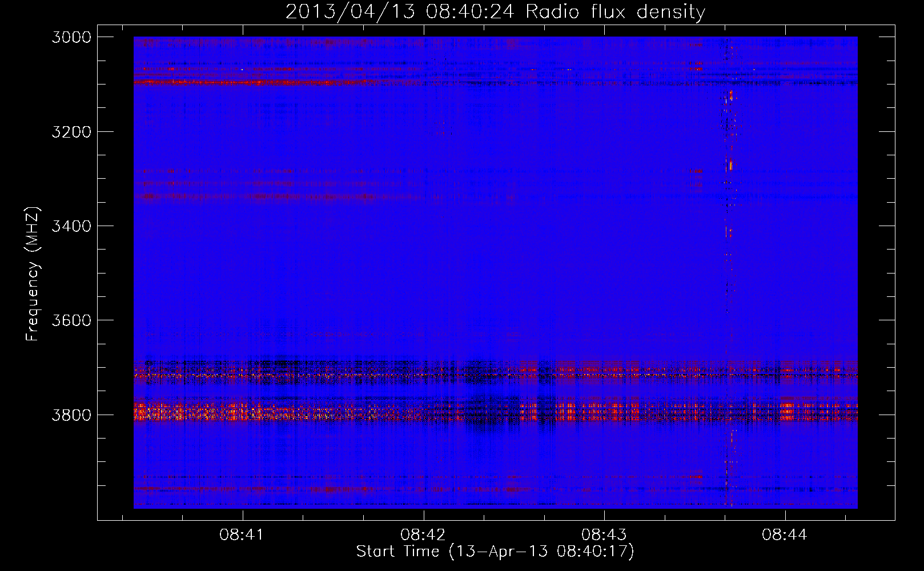Screen dimensions: 924x571
Task: Click the plot title "Radio flux density"
Action: (615, 11)
